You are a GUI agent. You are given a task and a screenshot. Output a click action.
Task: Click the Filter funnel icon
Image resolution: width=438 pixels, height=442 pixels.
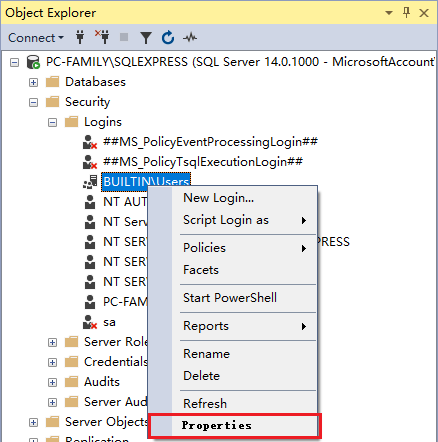pos(146,38)
